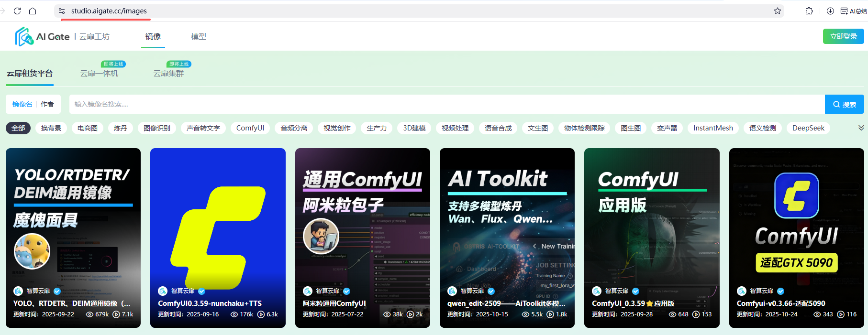Screen dimensions: 868x335
Task: Select the 云扉集群 tab
Action: (x=168, y=73)
